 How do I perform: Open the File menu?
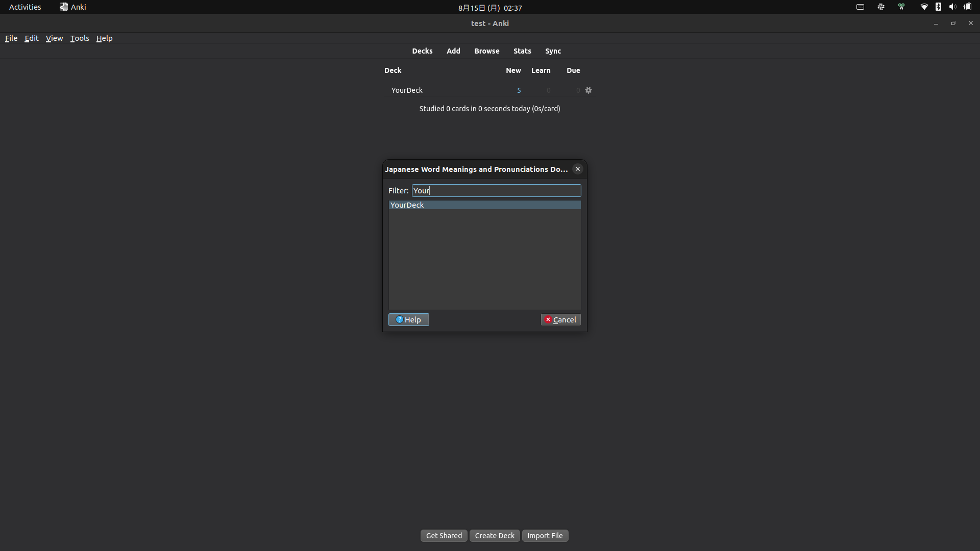[x=11, y=38]
